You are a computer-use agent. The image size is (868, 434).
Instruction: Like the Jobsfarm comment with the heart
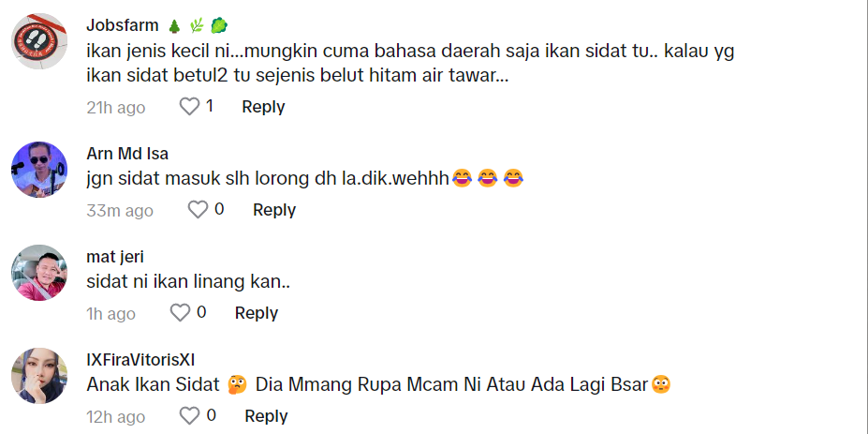[x=189, y=107]
